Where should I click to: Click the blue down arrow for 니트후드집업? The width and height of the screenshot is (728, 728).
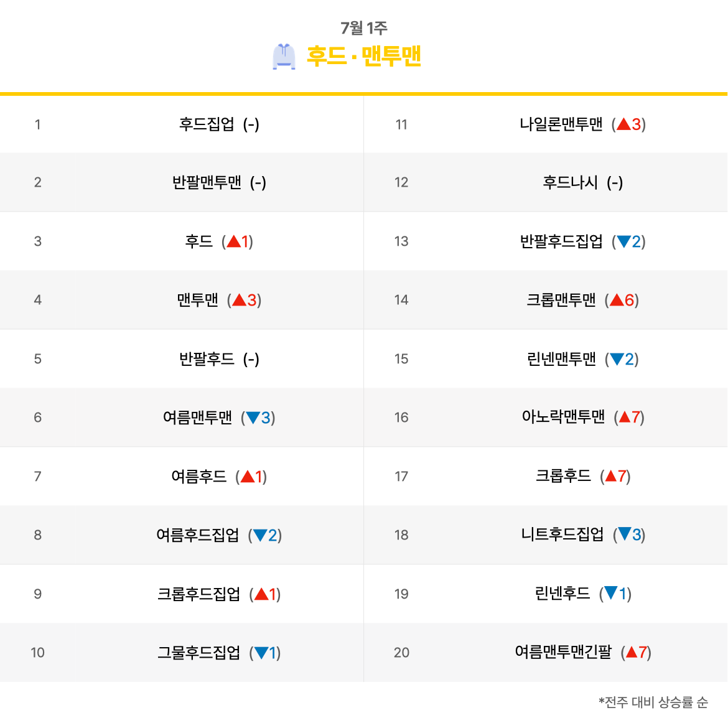click(x=625, y=534)
